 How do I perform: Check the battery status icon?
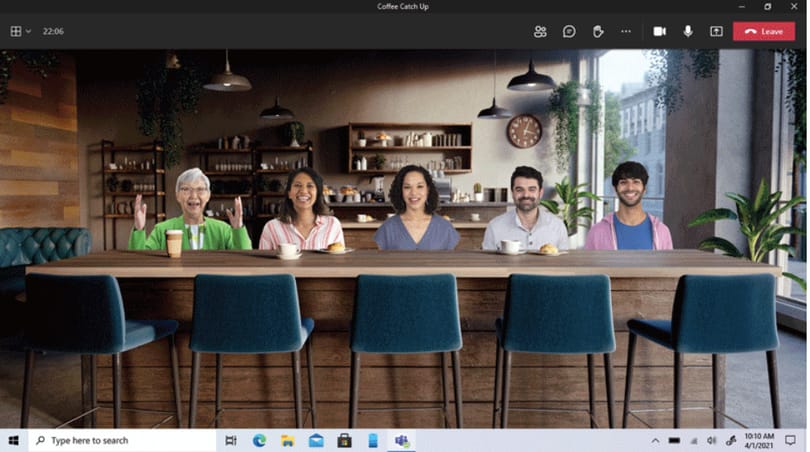(674, 441)
